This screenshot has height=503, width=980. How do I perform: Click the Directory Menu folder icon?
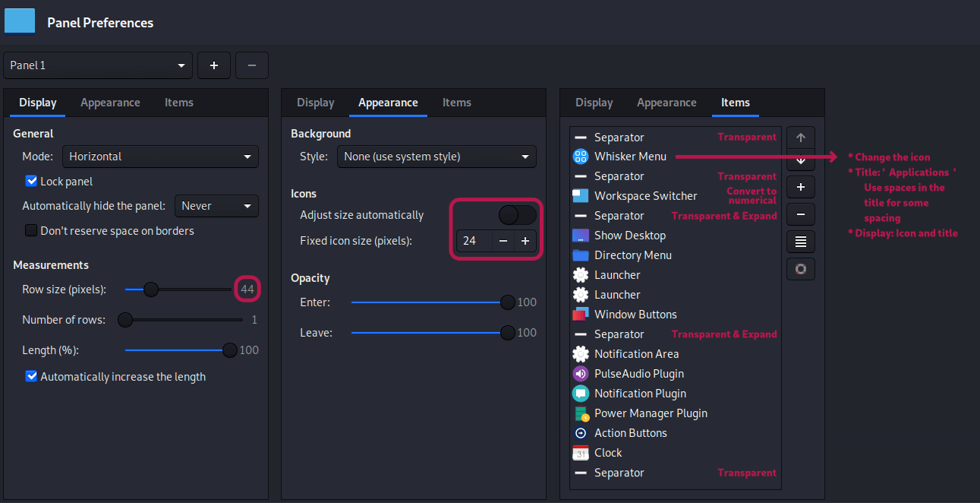pos(579,255)
